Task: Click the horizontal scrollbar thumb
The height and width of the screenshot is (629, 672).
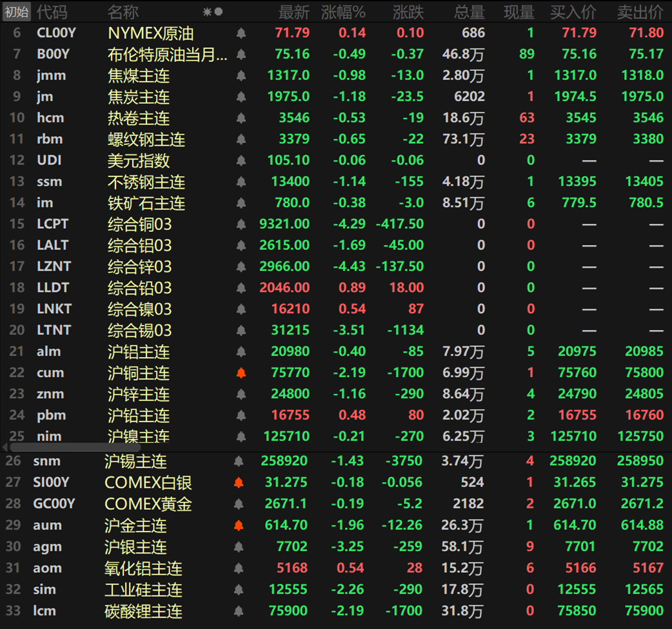Action: [x=66, y=447]
